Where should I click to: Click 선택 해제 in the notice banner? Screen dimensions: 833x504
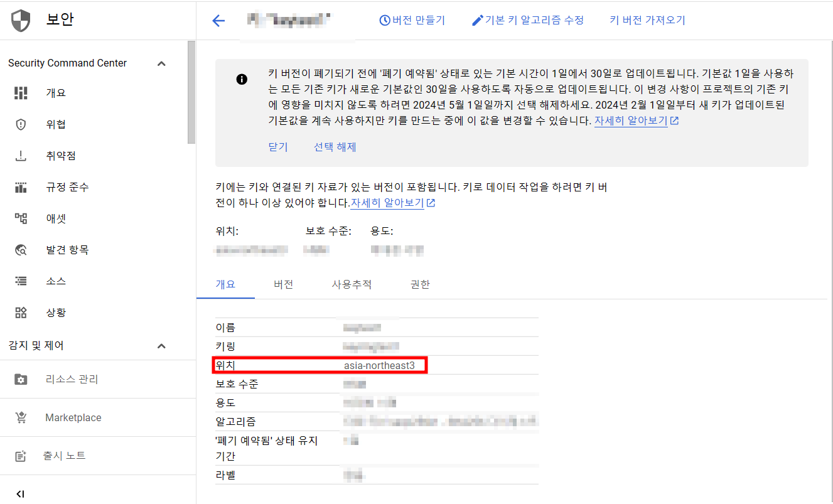click(335, 147)
